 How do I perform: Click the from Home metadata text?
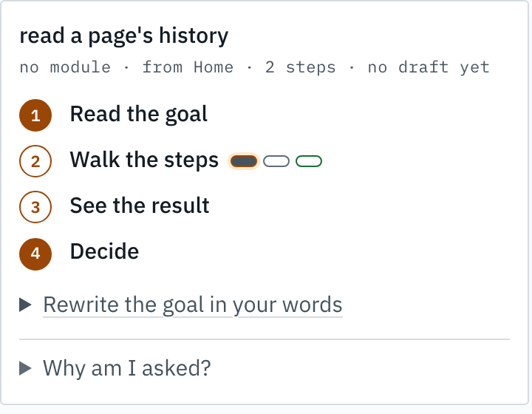pyautogui.click(x=188, y=67)
